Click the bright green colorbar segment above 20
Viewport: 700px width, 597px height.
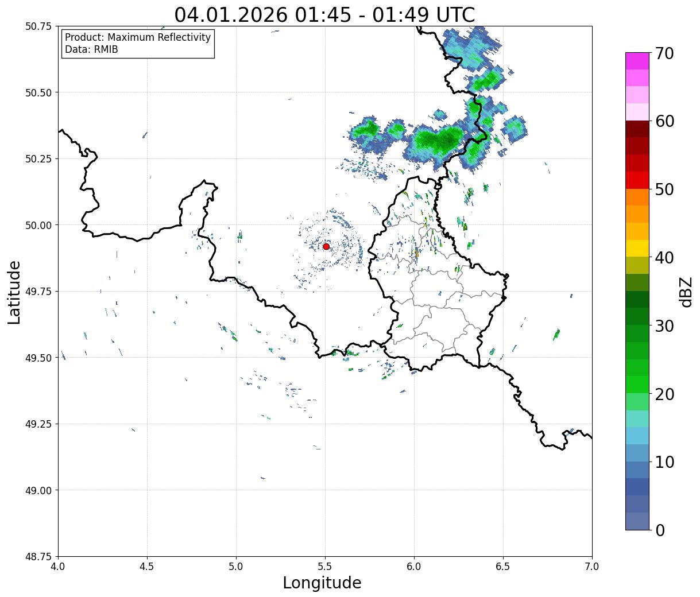pos(637,385)
